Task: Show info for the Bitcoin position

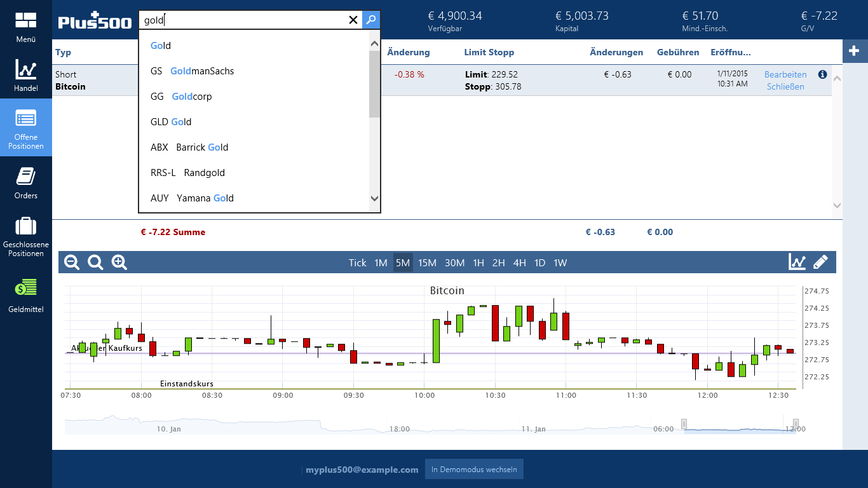Action: [x=822, y=74]
